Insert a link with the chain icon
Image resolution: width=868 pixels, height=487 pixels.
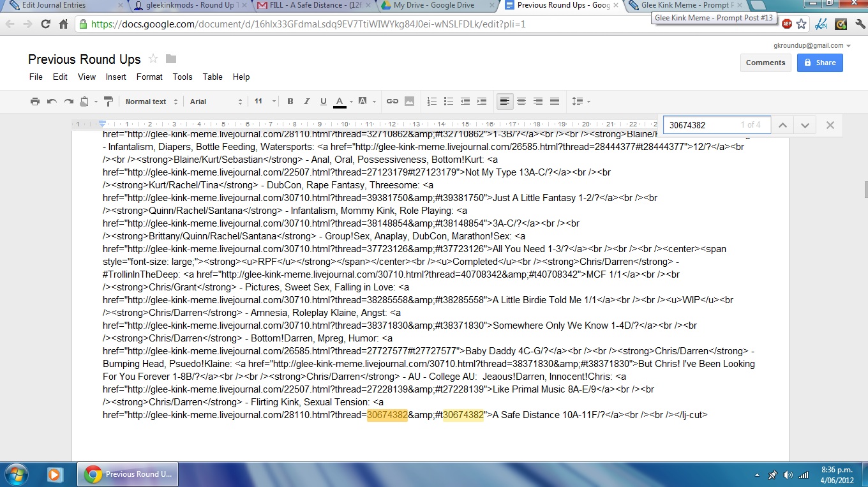393,101
